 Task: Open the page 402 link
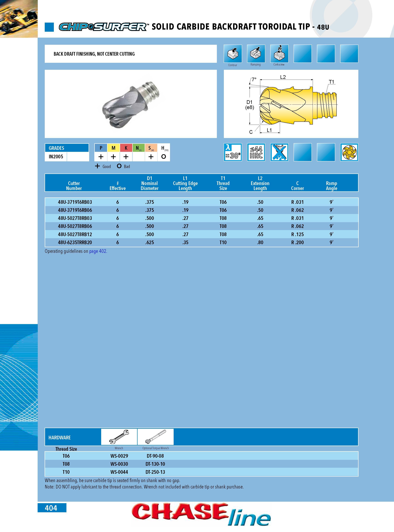tap(98, 251)
